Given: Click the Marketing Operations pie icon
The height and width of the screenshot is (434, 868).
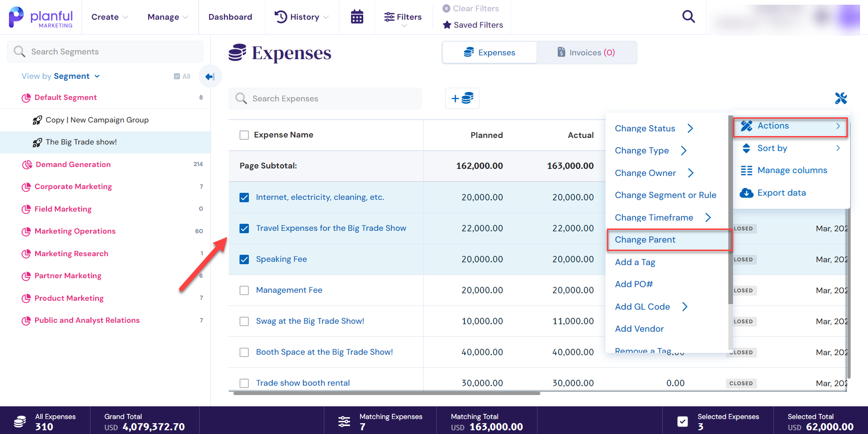Looking at the screenshot, I should [26, 231].
